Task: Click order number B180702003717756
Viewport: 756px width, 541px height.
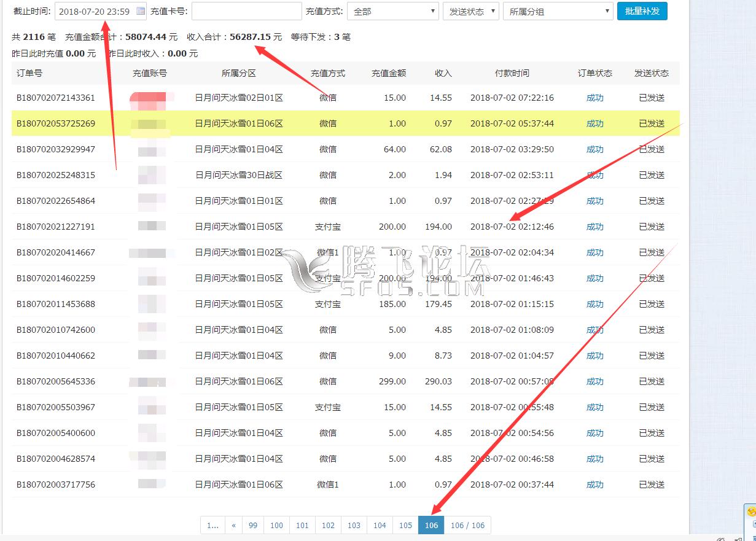Action: tap(55, 485)
